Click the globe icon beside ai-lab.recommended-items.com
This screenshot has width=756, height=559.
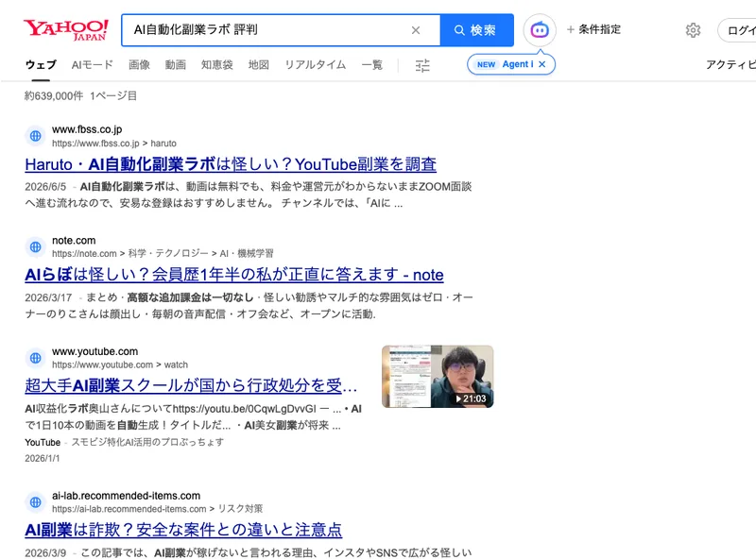[x=36, y=502]
